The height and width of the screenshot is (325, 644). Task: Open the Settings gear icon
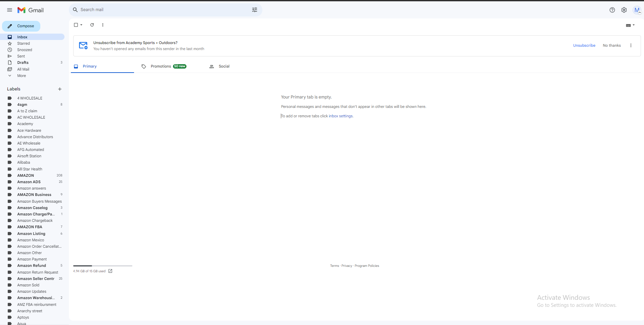pyautogui.click(x=624, y=10)
